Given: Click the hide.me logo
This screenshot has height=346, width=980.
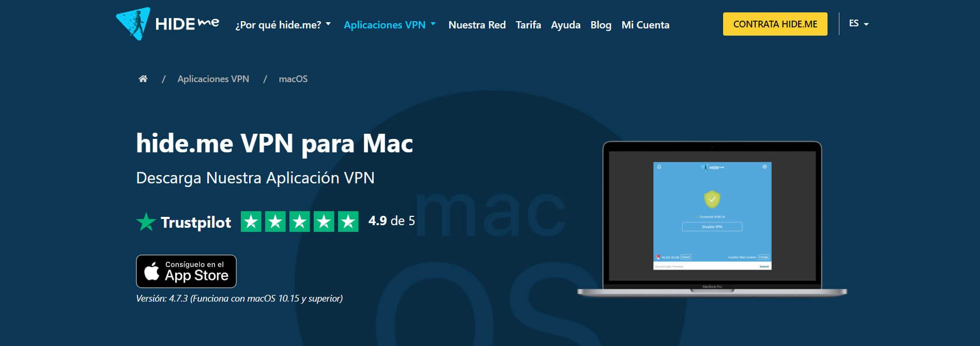Looking at the screenshot, I should pyautogui.click(x=167, y=24).
